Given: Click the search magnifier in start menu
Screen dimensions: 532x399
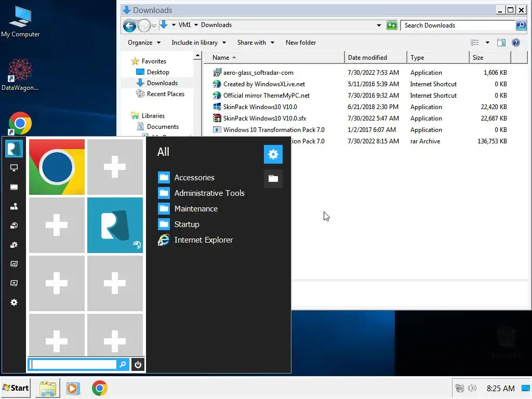Looking at the screenshot, I should click(123, 364).
